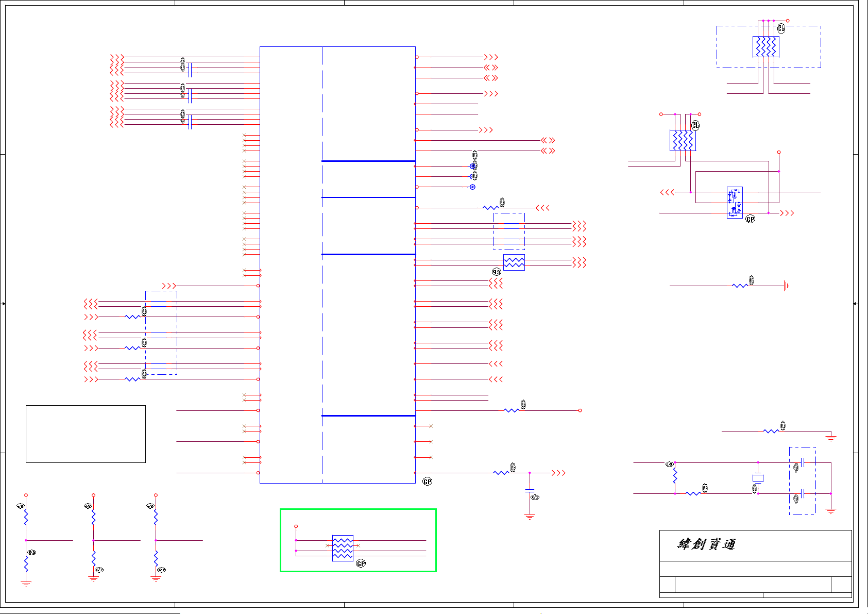Select the resistor array above the MOSFET circuit

click(x=683, y=140)
